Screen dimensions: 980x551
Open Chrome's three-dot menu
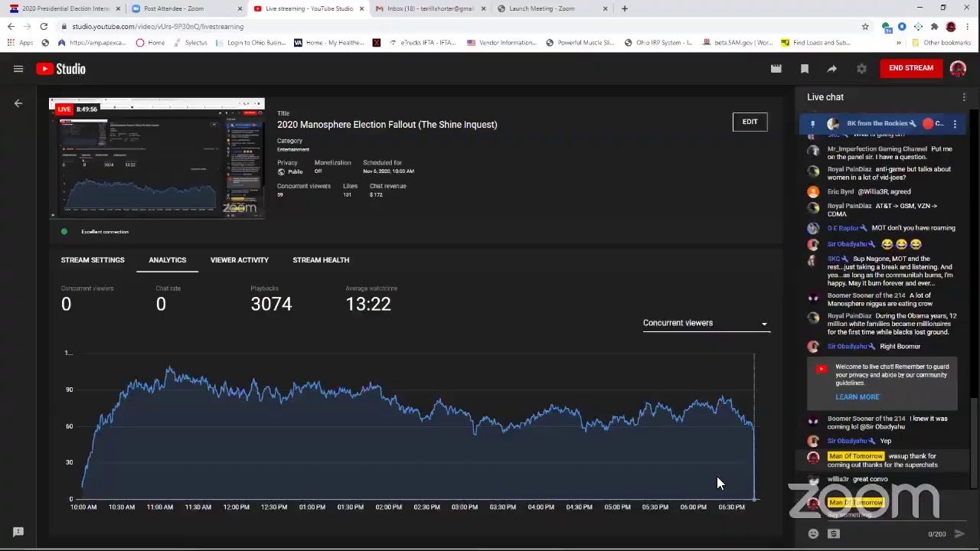pos(968,26)
